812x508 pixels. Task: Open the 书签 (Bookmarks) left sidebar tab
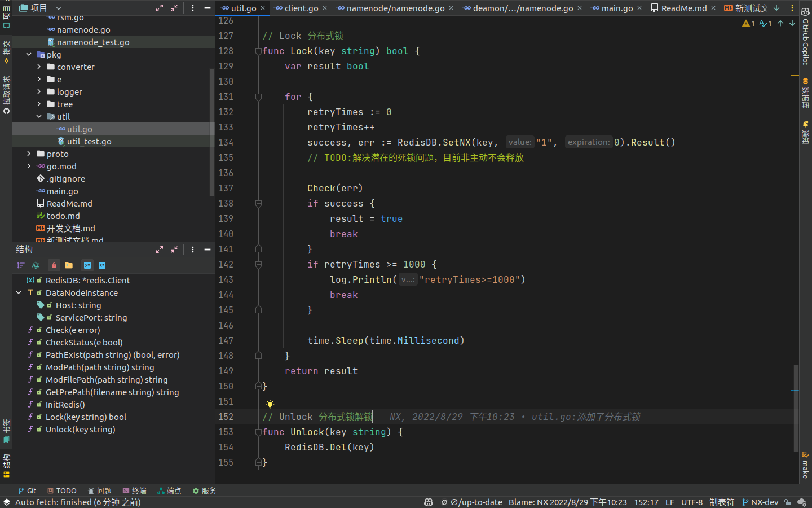point(6,431)
